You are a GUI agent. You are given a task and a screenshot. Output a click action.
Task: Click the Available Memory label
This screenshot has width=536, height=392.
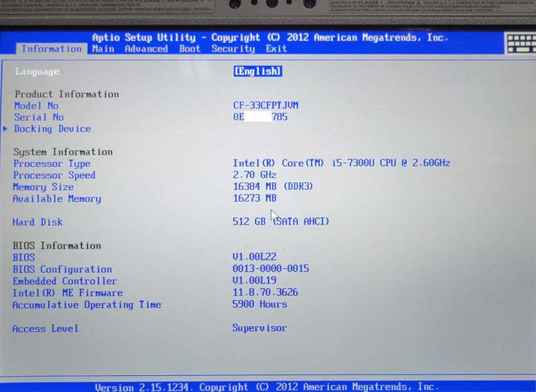57,198
